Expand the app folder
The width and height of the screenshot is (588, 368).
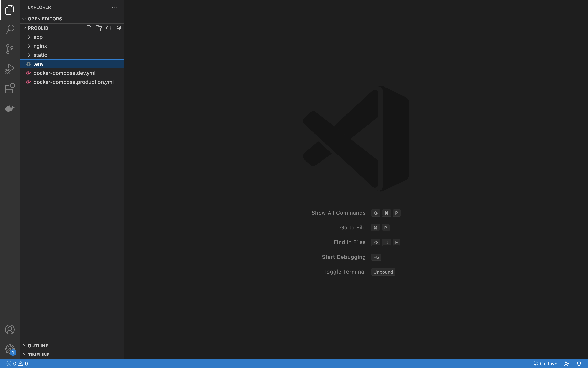[x=72, y=37]
